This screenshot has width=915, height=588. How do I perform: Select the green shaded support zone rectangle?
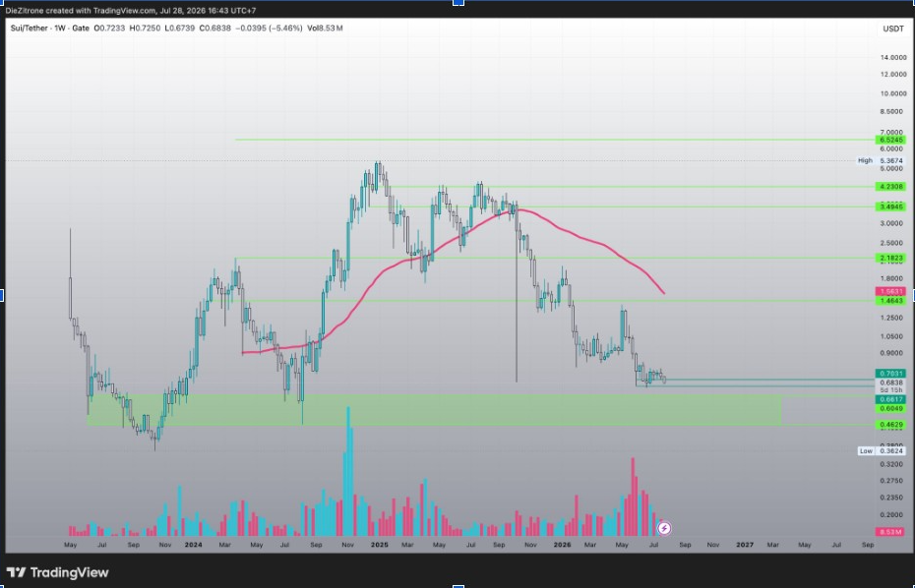pyautogui.click(x=434, y=409)
